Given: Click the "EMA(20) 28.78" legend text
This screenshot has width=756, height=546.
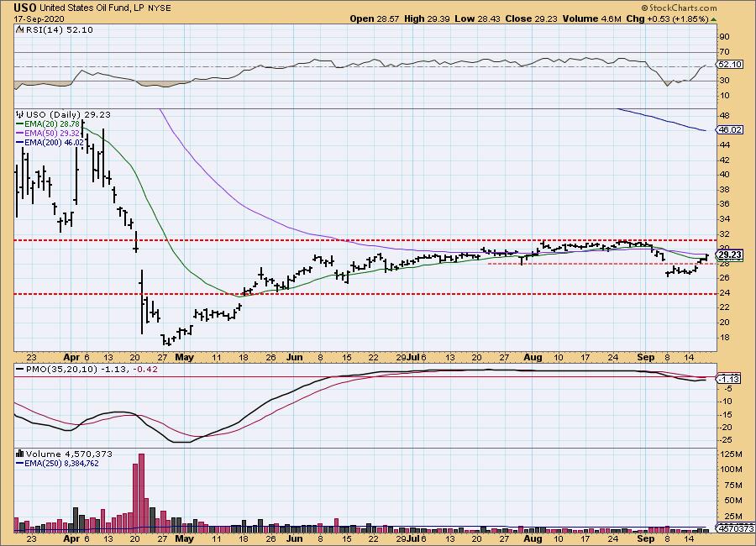Looking at the screenshot, I should (52, 124).
